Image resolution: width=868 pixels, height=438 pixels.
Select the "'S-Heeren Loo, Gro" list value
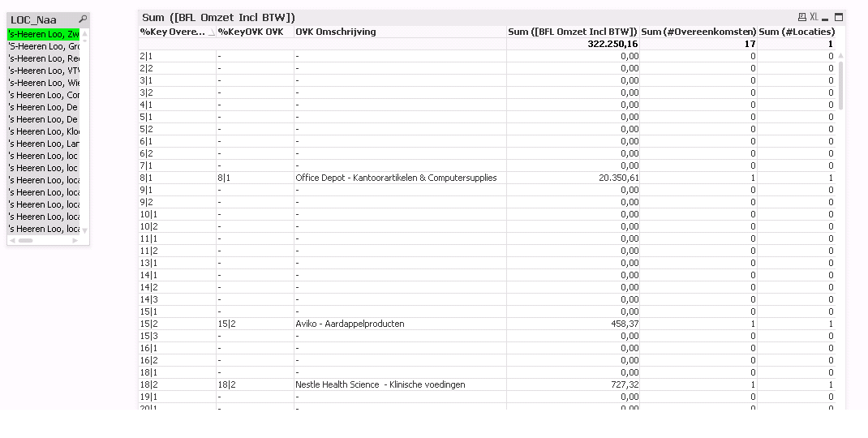pos(44,46)
